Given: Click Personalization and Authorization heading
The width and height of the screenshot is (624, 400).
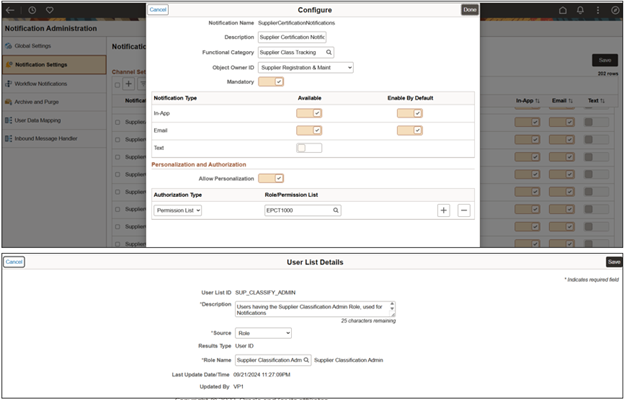Looking at the screenshot, I should coord(199,164).
